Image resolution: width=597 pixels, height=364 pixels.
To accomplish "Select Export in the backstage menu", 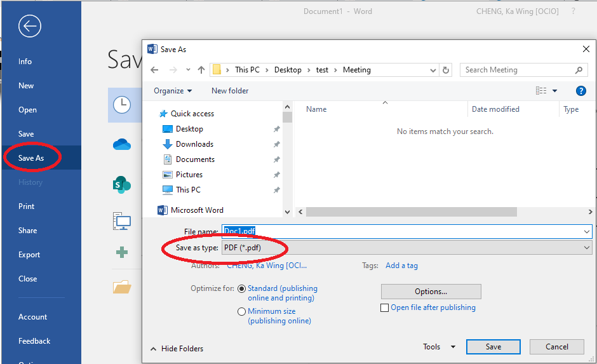I will 29,255.
